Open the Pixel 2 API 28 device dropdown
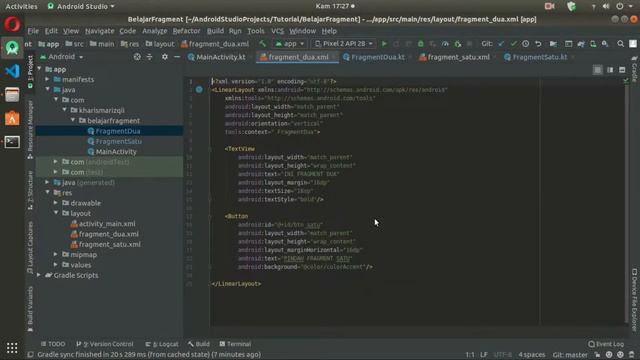Image resolution: width=640 pixels, height=360 pixels. (x=344, y=44)
